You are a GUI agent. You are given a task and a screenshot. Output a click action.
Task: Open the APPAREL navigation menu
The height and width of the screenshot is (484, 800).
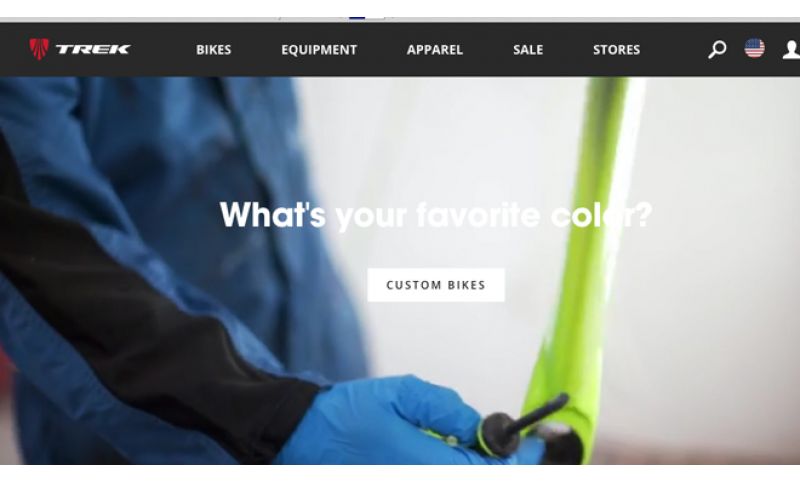tap(435, 49)
